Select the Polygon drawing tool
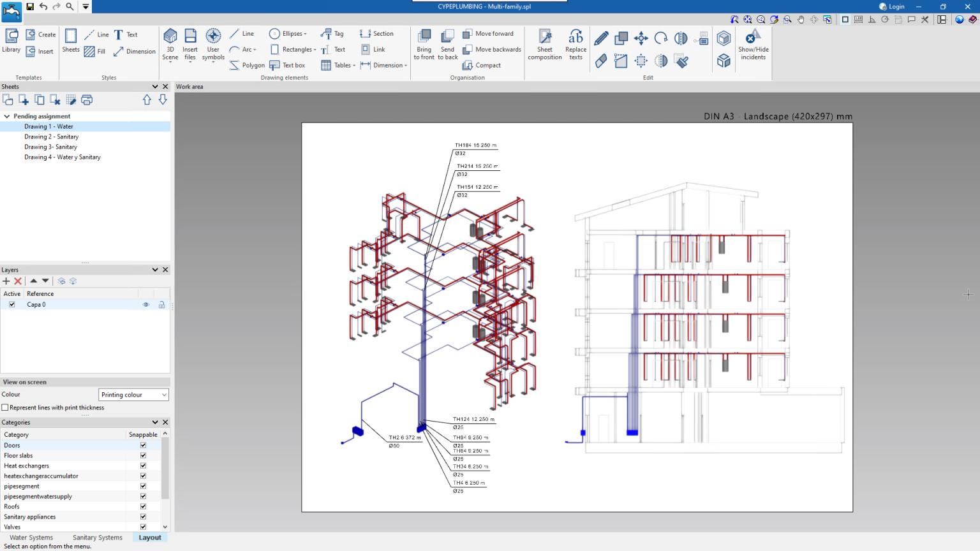Screen dimensions: 980x551 coord(247,64)
